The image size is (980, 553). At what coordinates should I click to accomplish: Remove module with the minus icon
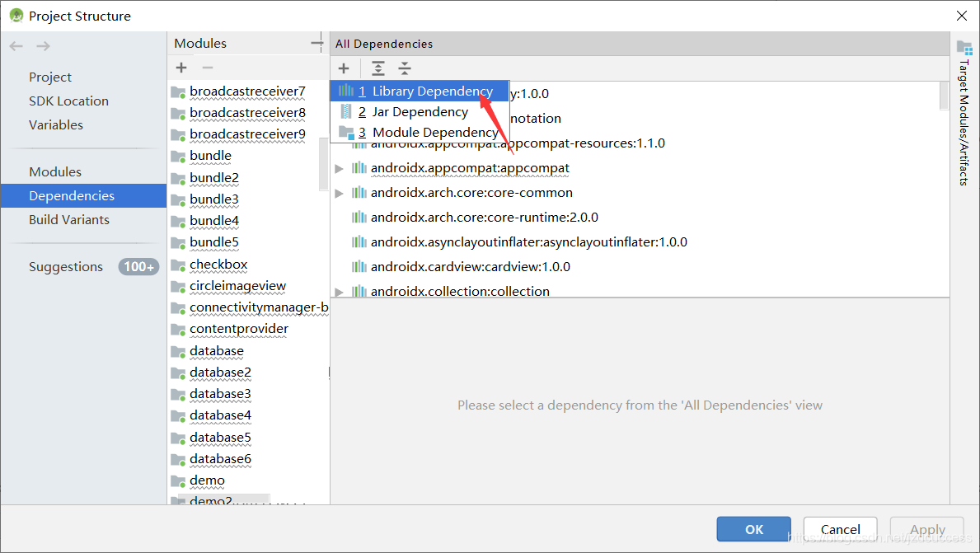208,68
